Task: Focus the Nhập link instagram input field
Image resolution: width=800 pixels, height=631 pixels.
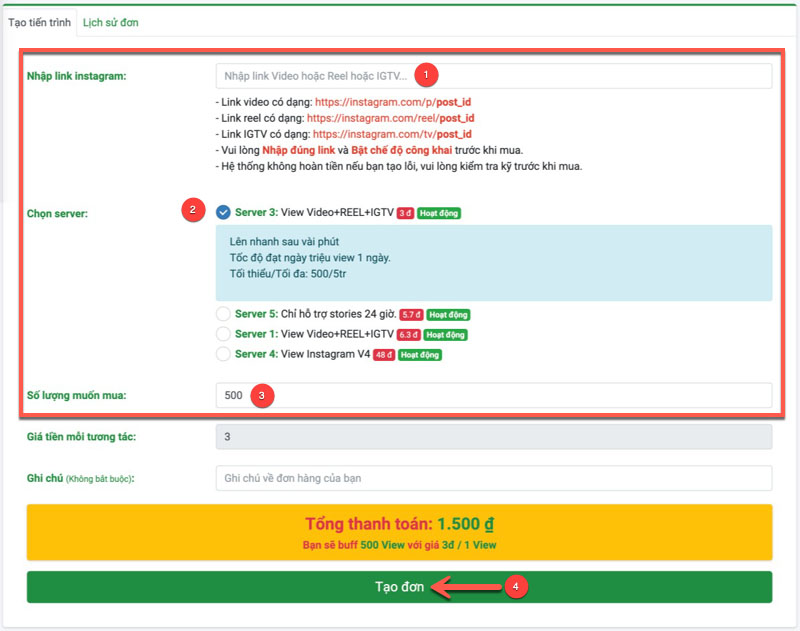Action: pyautogui.click(x=493, y=76)
